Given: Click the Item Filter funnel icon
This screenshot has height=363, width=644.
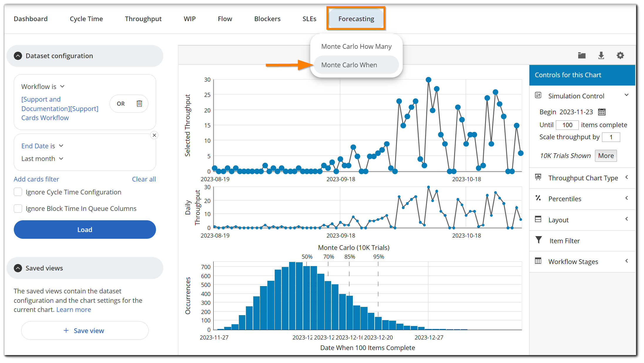Looking at the screenshot, I should [x=539, y=240].
